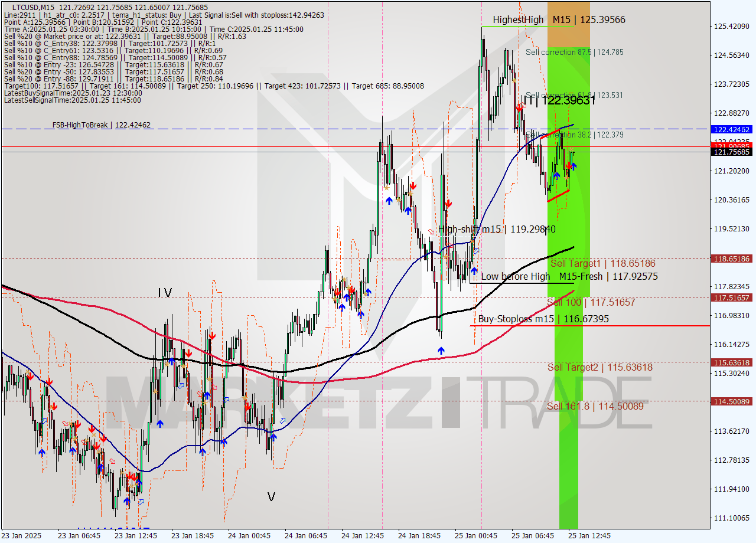Select the 'I V' wave label
Screen dimensions: 756x543
point(165,292)
